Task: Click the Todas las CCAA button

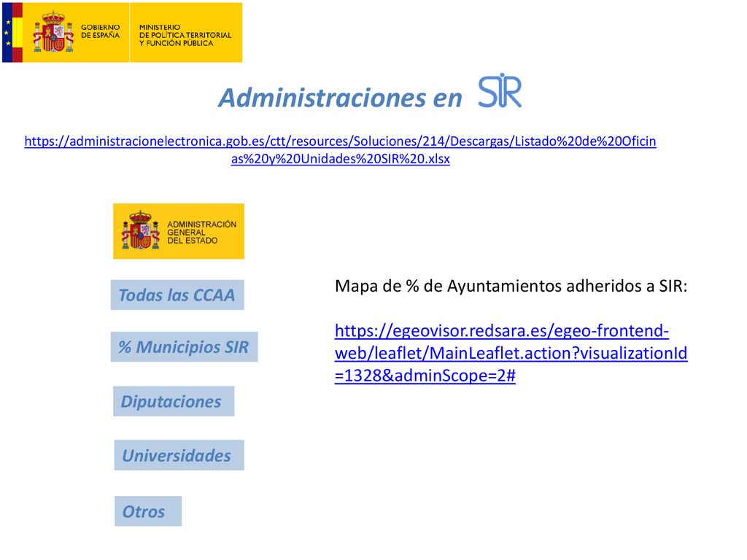Action: (x=177, y=295)
